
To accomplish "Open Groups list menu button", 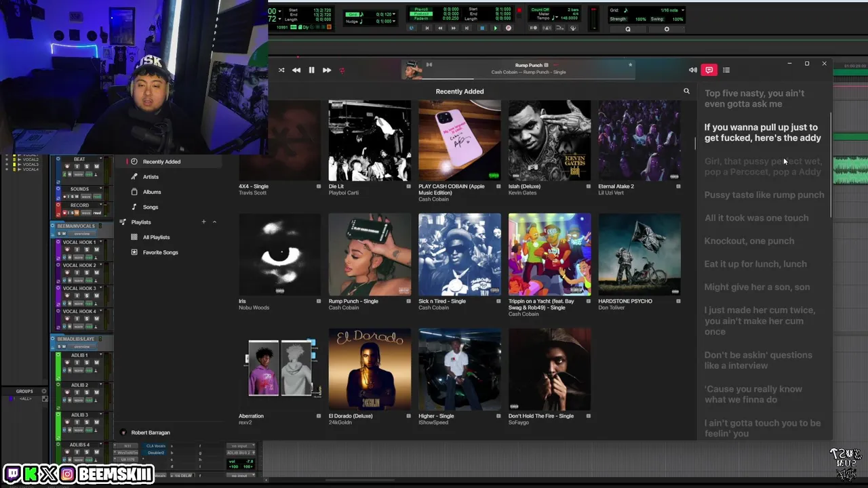I will coord(44,391).
